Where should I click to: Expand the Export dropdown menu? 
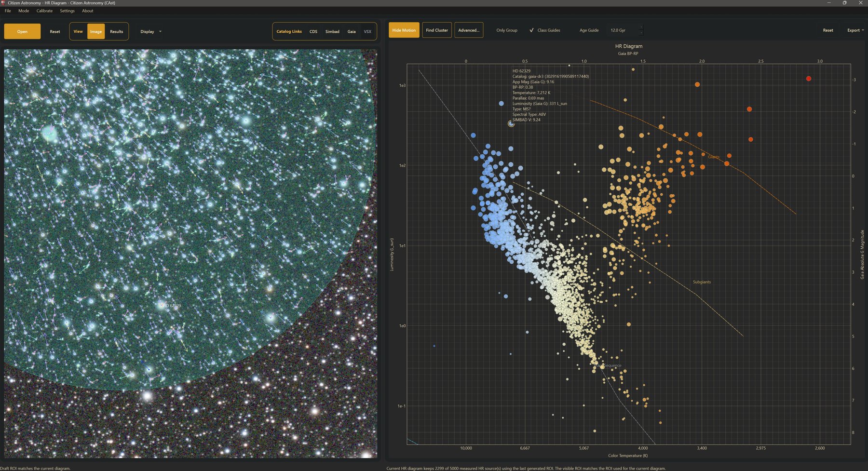[x=855, y=30]
